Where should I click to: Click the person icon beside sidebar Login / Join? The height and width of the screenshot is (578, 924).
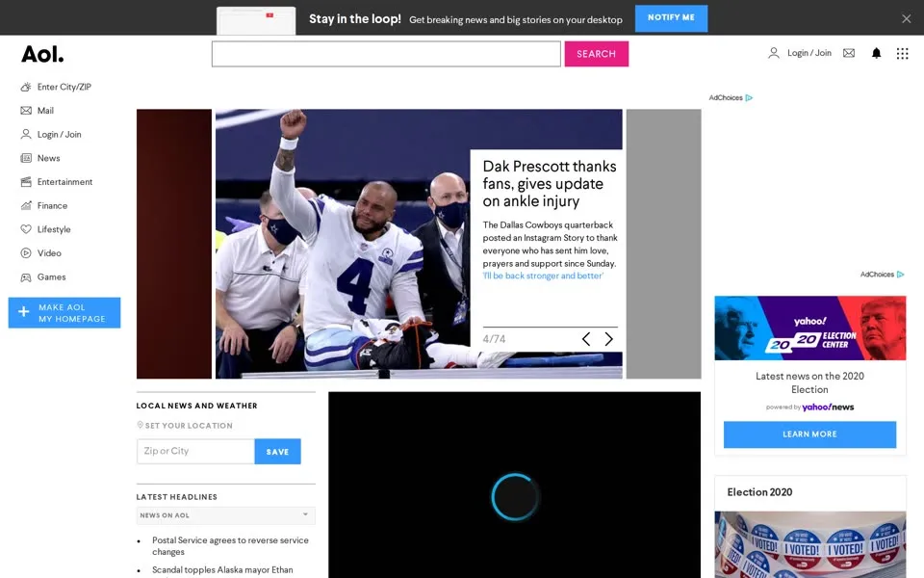tap(26, 134)
